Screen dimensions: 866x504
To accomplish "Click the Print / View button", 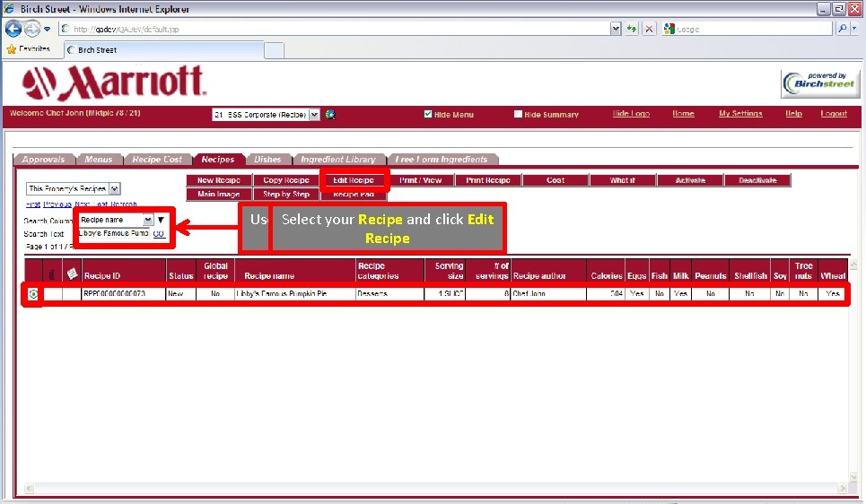I will [x=420, y=180].
